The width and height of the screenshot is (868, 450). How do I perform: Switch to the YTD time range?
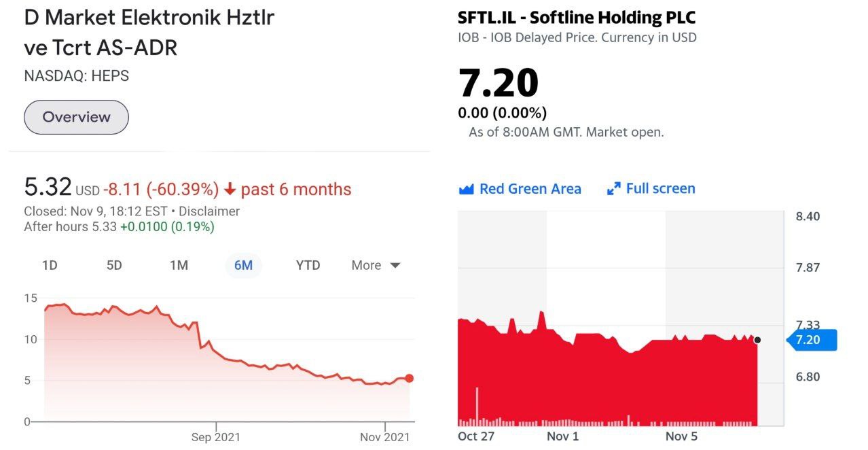click(x=308, y=265)
